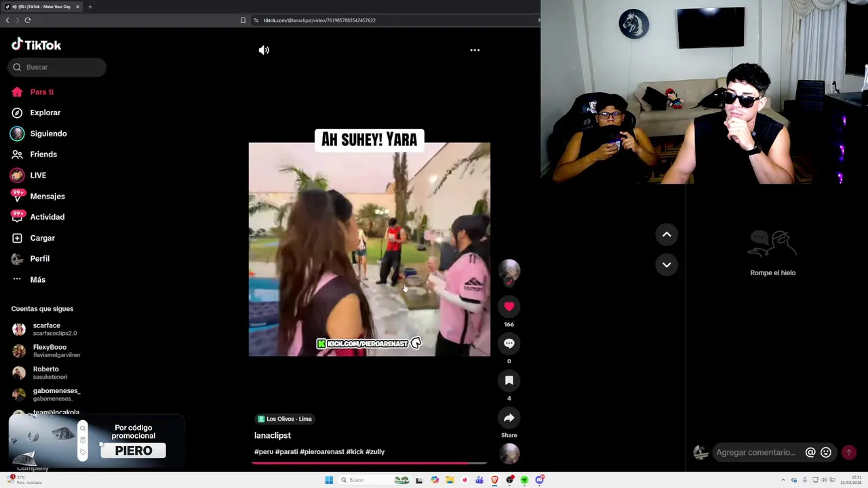This screenshot has width=868, height=488.
Task: Open the LIVE section
Action: tap(38, 175)
